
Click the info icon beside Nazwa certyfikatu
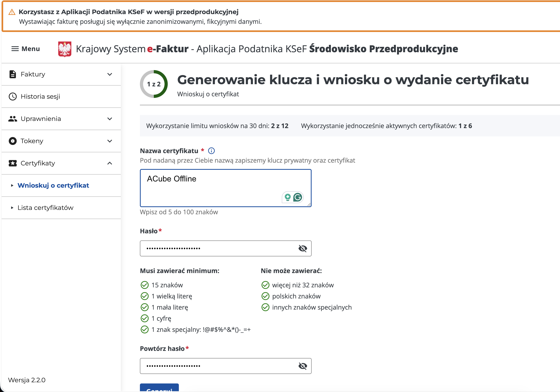pyautogui.click(x=211, y=151)
